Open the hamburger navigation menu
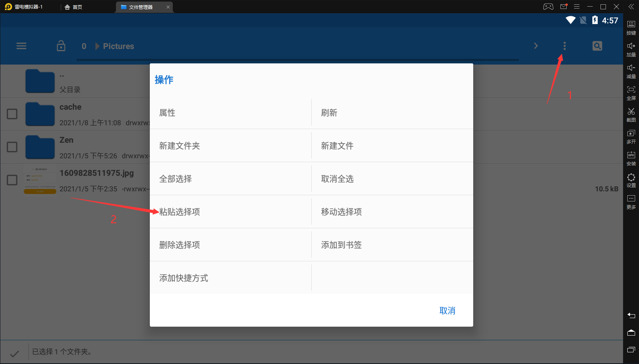 tap(21, 46)
